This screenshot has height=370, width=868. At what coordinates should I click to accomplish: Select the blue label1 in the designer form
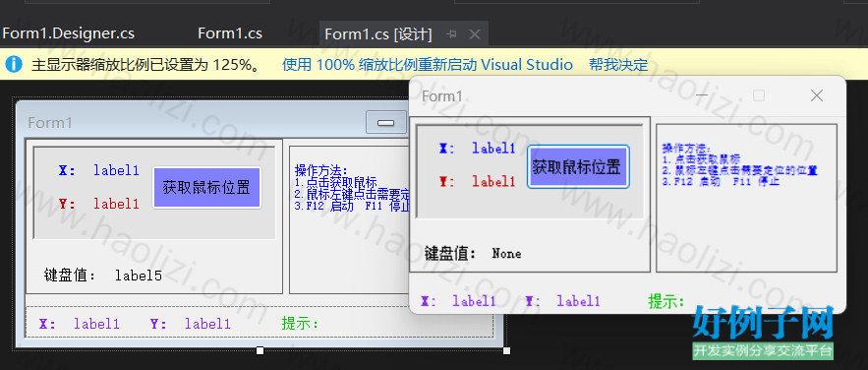[x=116, y=170]
